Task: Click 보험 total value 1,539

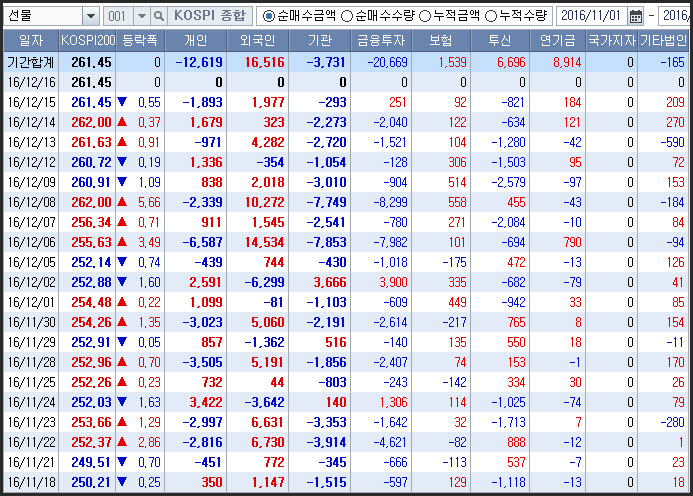Action: pyautogui.click(x=453, y=62)
